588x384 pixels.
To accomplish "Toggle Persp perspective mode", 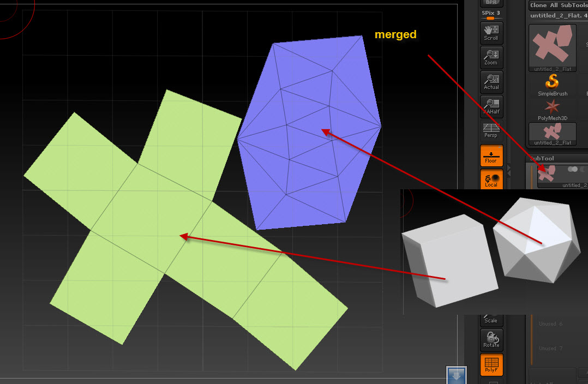I will click(491, 130).
